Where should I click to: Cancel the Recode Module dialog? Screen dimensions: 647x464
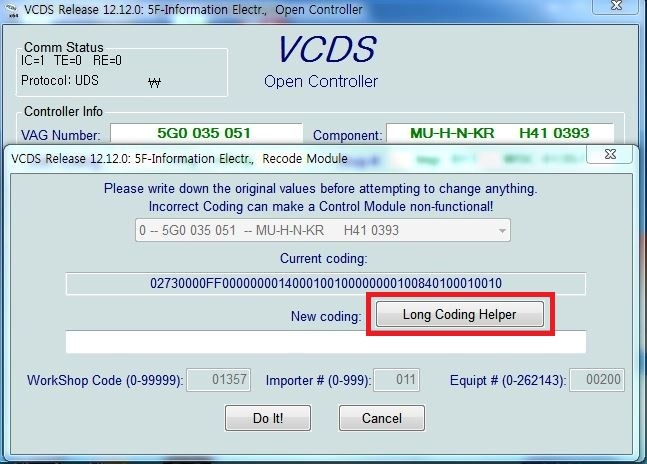[382, 418]
